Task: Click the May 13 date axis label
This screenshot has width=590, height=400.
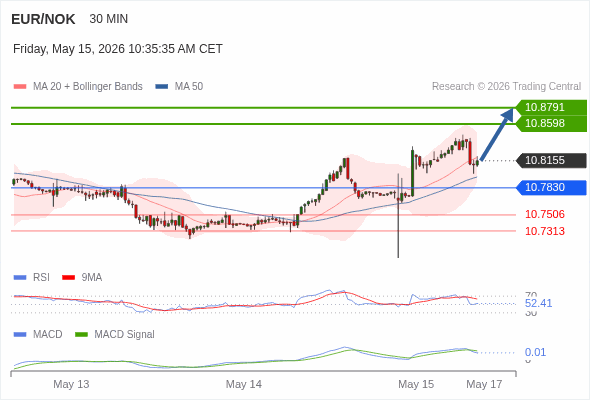Action: tap(71, 384)
